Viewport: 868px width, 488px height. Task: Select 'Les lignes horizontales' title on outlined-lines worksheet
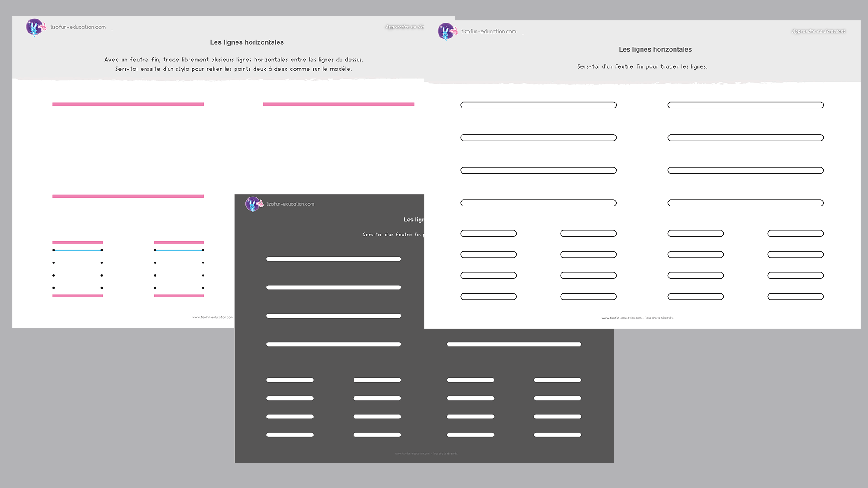pos(655,49)
